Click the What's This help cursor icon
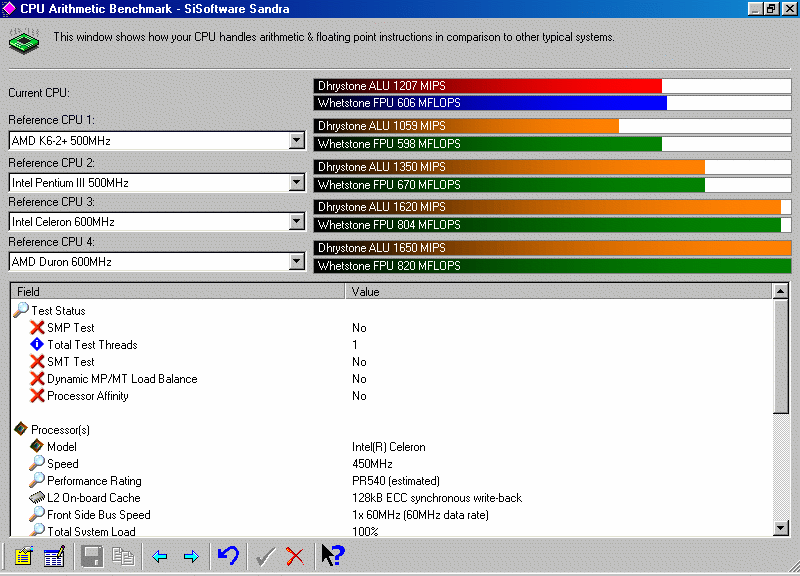The image size is (800, 576). [333, 556]
